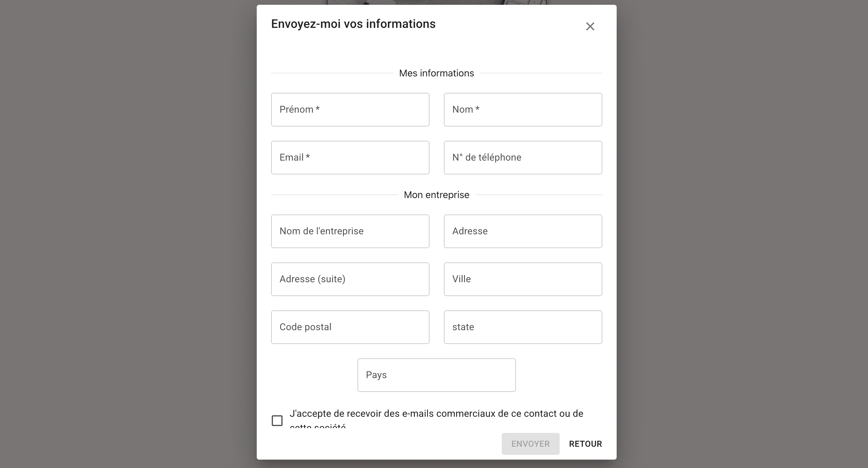The height and width of the screenshot is (468, 868).
Task: Focus the Nom de l'entreprise field
Action: tap(350, 231)
